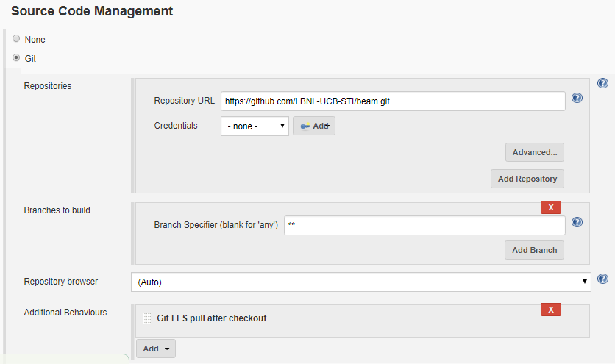Remove Git LFS pull after checkout behaviour

pyautogui.click(x=551, y=309)
